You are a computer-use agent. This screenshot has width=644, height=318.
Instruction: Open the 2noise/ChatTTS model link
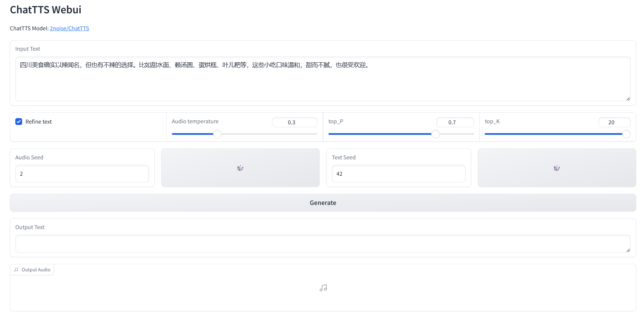pyautogui.click(x=69, y=28)
